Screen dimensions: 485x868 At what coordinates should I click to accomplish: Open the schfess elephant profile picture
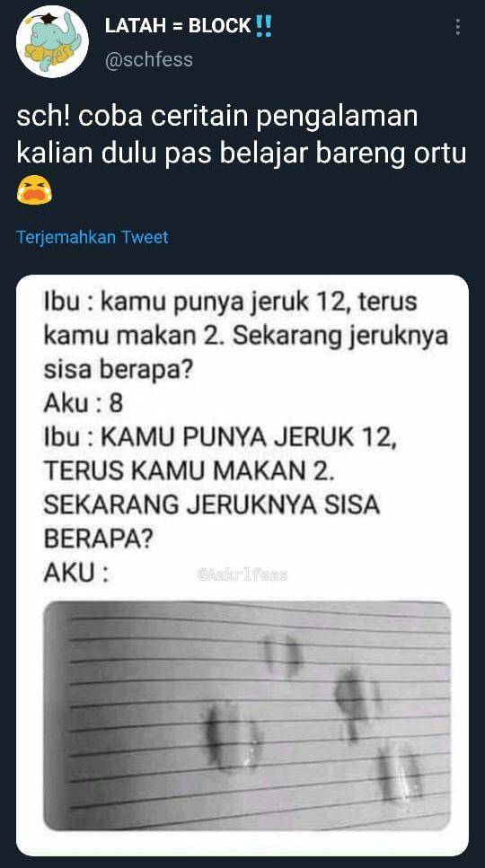(52, 41)
